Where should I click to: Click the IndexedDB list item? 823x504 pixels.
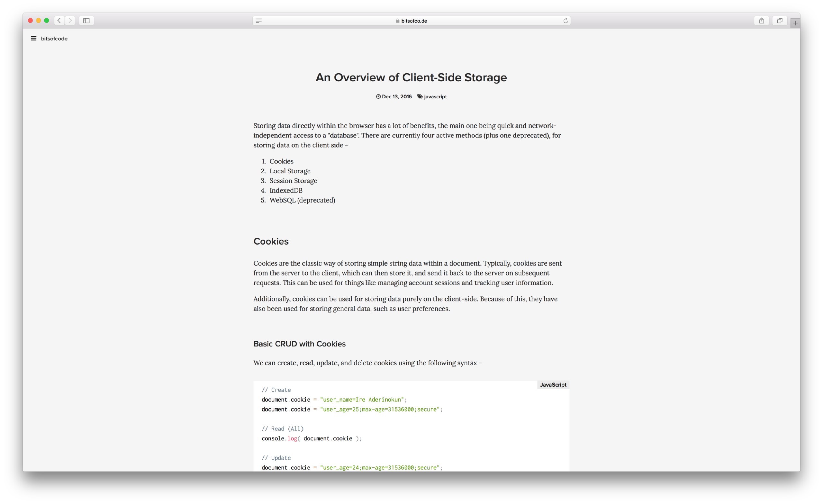(286, 190)
